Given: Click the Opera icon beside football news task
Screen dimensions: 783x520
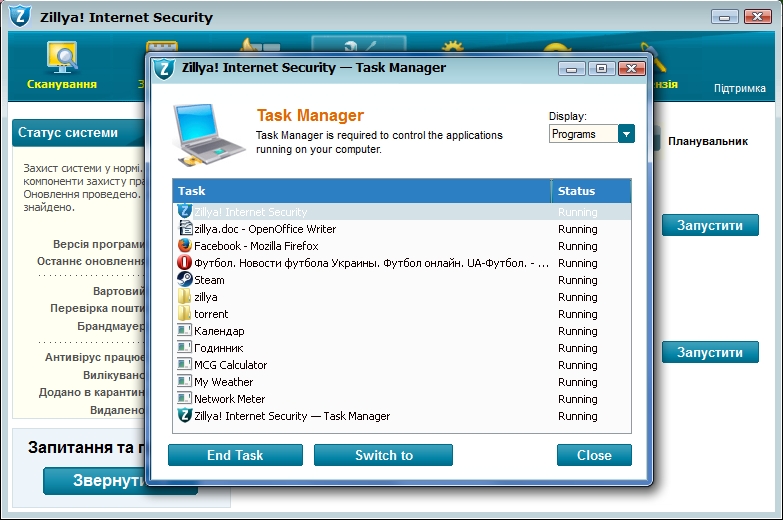Looking at the screenshot, I should tap(184, 263).
